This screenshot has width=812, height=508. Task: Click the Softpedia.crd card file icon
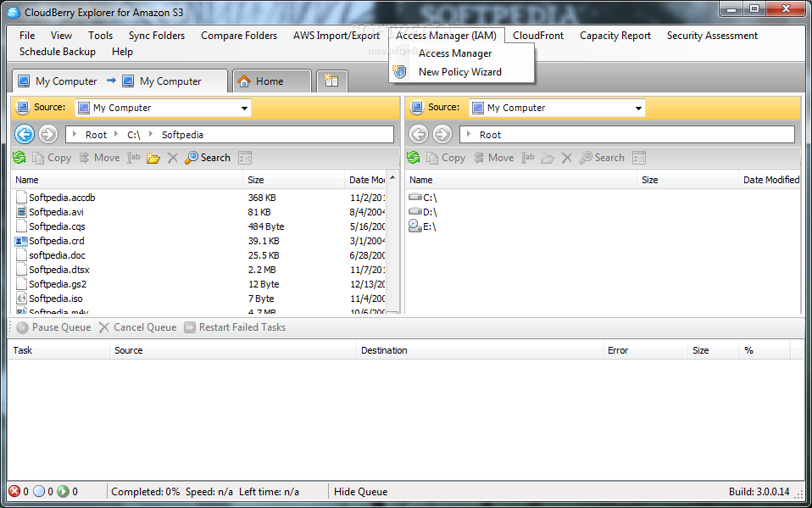(21, 241)
